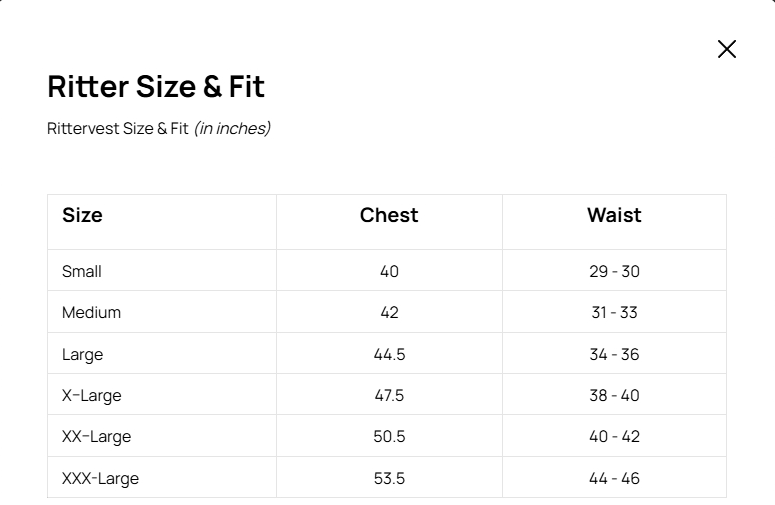The height and width of the screenshot is (505, 775).
Task: Click the Size column header
Action: pyautogui.click(x=82, y=215)
